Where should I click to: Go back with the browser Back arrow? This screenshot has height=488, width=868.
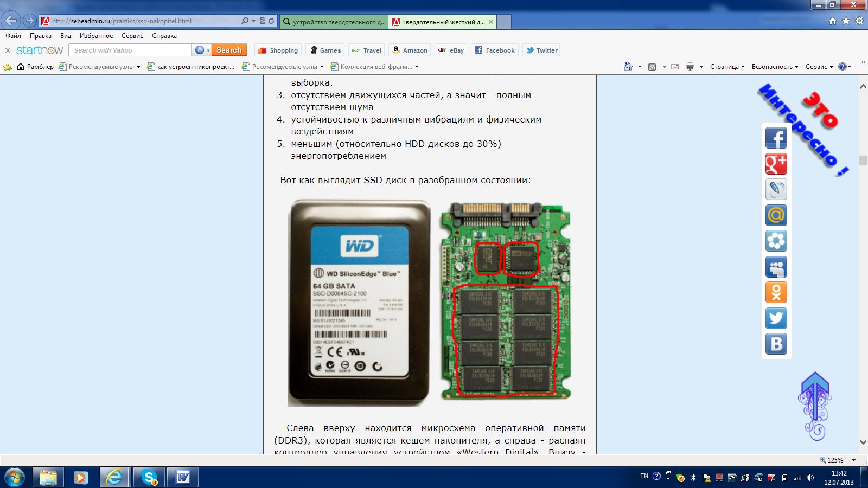click(11, 21)
